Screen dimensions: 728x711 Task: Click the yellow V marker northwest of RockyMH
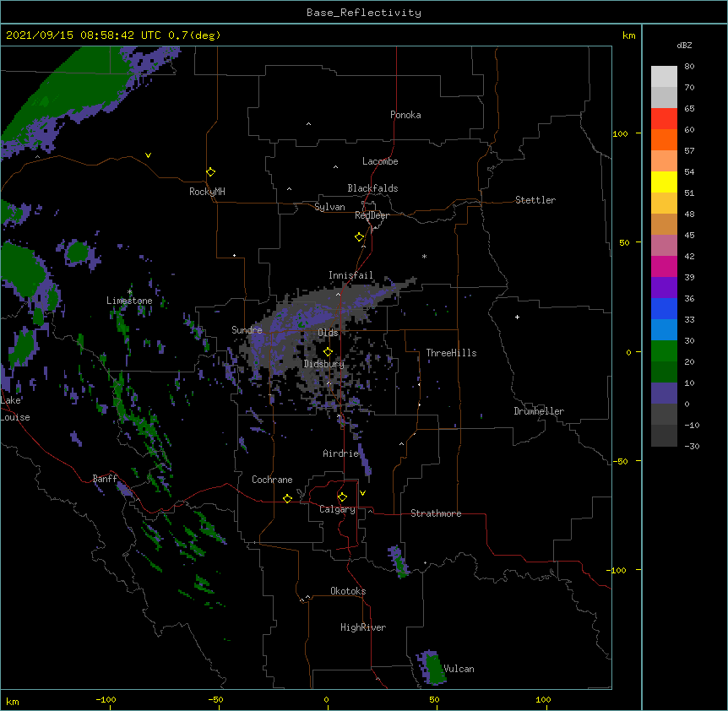pyautogui.click(x=148, y=155)
